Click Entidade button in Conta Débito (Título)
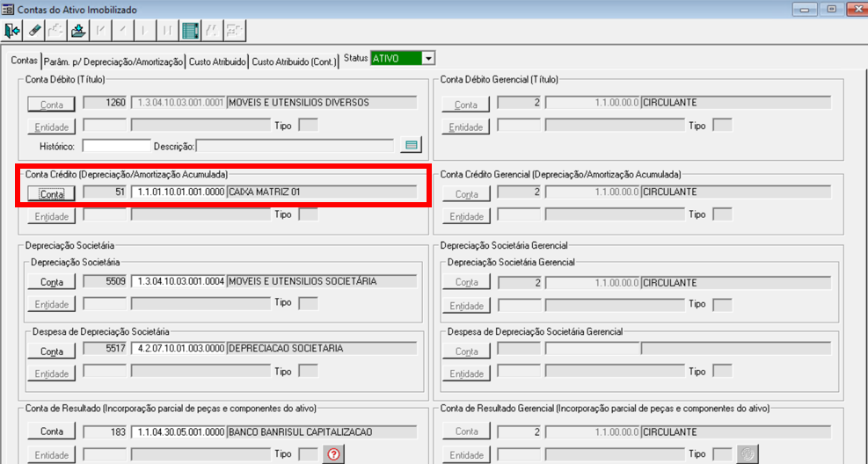This screenshot has width=868, height=464. point(52,127)
